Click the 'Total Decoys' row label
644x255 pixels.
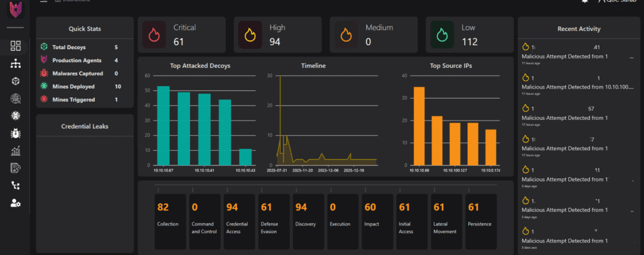(69, 47)
